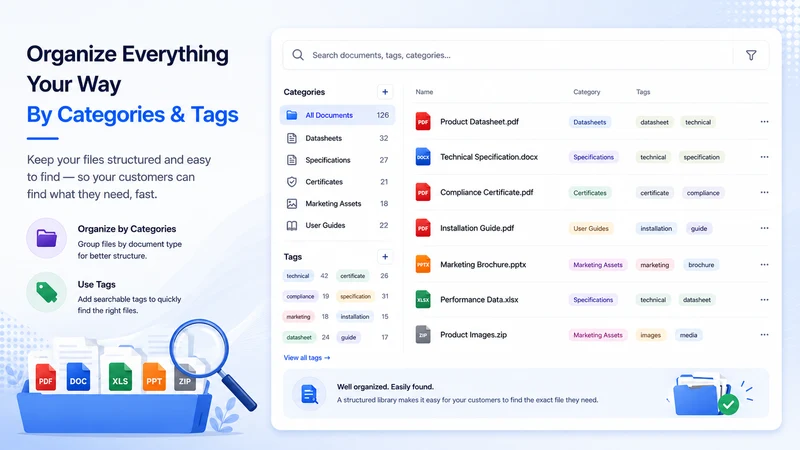
Task: Select the Specifications category
Action: (337, 160)
